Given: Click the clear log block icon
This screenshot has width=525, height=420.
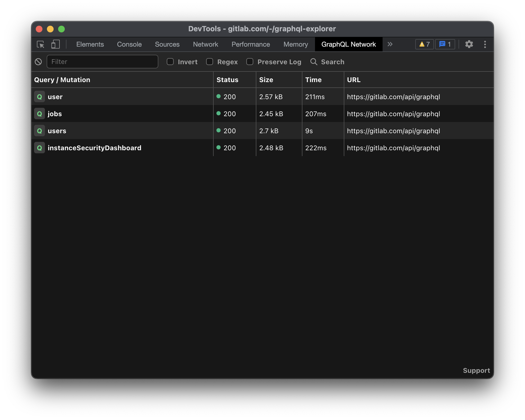Looking at the screenshot, I should [39, 61].
